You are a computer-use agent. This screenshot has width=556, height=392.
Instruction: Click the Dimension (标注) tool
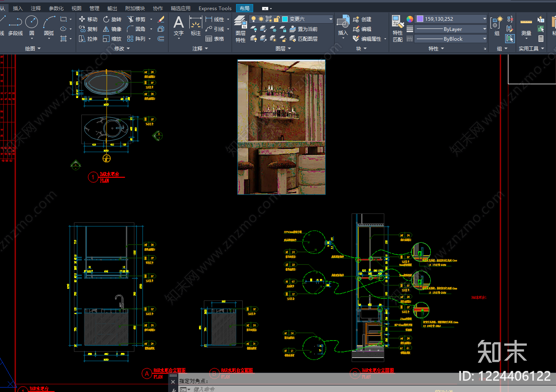(196, 26)
